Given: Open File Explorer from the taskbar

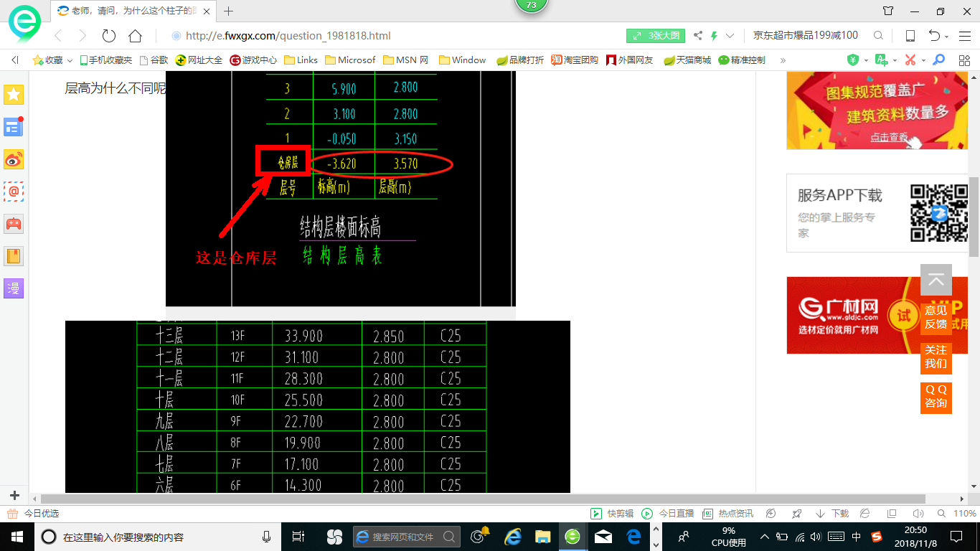Looking at the screenshot, I should click(543, 537).
